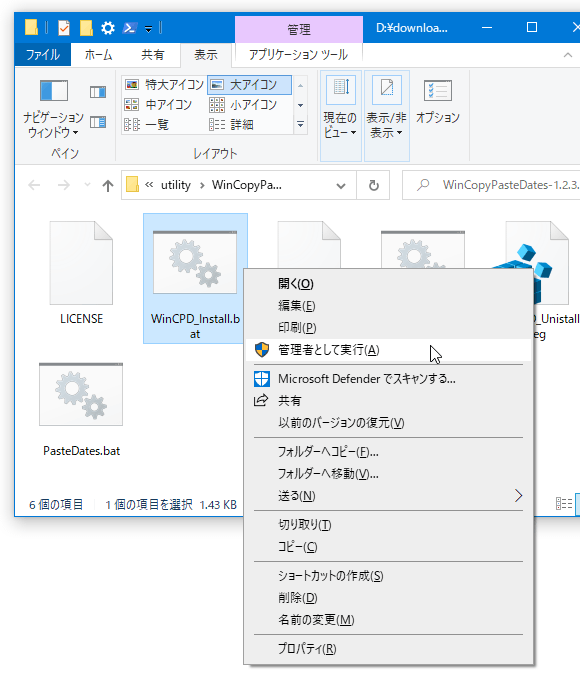
Task: Click the gear settings icon in title bar
Action: (x=108, y=28)
